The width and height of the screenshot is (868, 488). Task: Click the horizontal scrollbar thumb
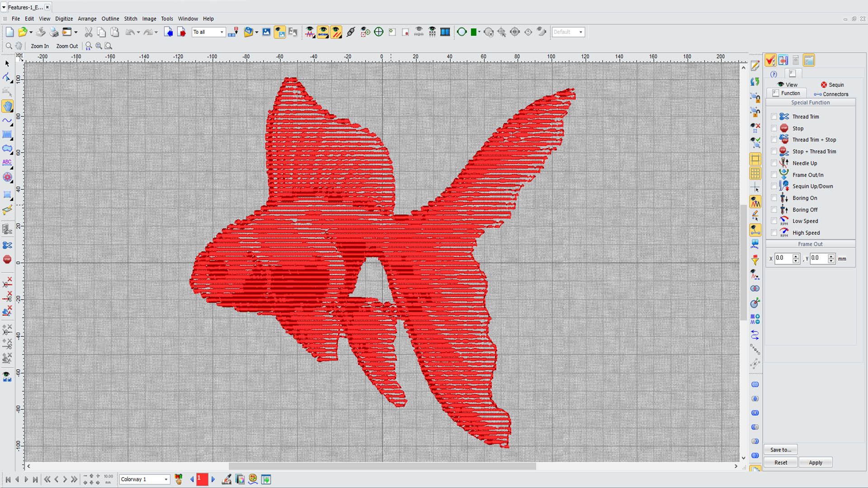point(382,466)
